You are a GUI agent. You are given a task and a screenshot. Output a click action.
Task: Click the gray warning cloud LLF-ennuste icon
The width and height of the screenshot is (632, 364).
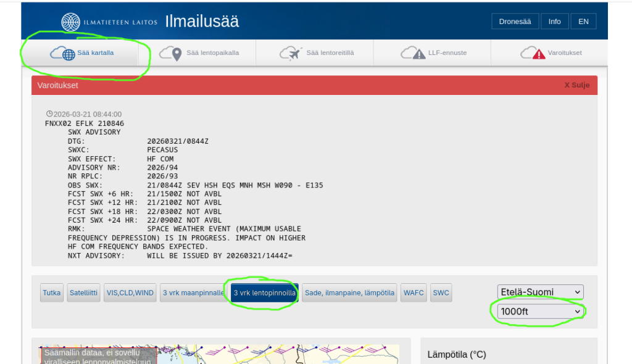(412, 53)
